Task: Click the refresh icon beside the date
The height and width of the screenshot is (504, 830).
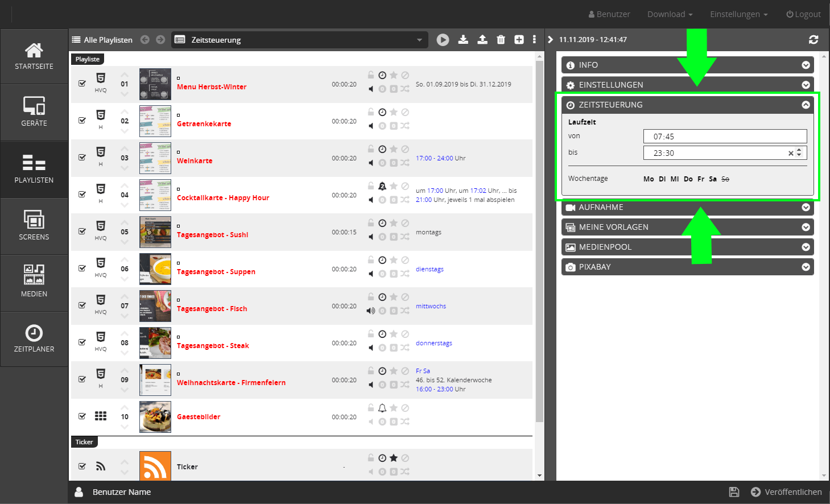Action: click(814, 40)
